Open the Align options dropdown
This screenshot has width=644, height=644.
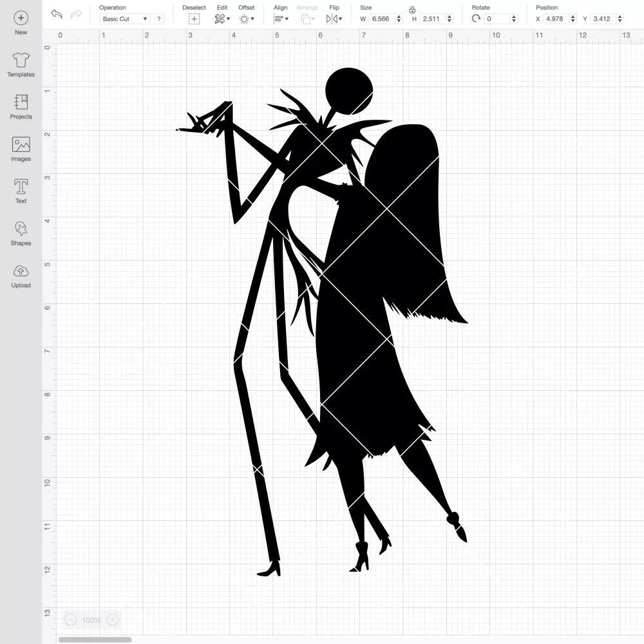coord(281,19)
